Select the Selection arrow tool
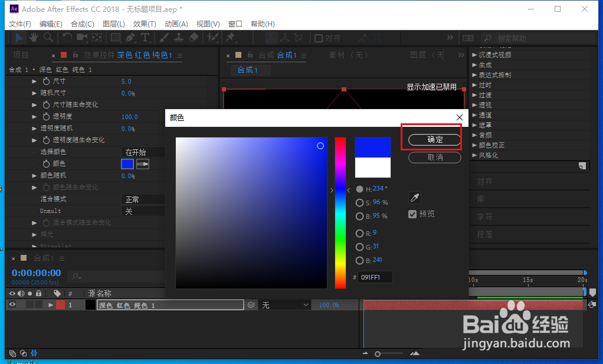Screen dimensions: 603x364 click(x=19, y=38)
